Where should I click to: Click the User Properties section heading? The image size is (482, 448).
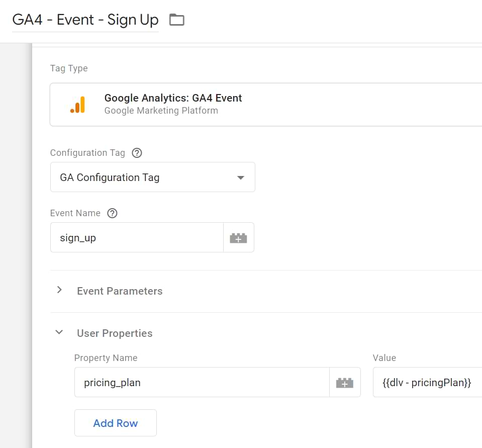(115, 333)
